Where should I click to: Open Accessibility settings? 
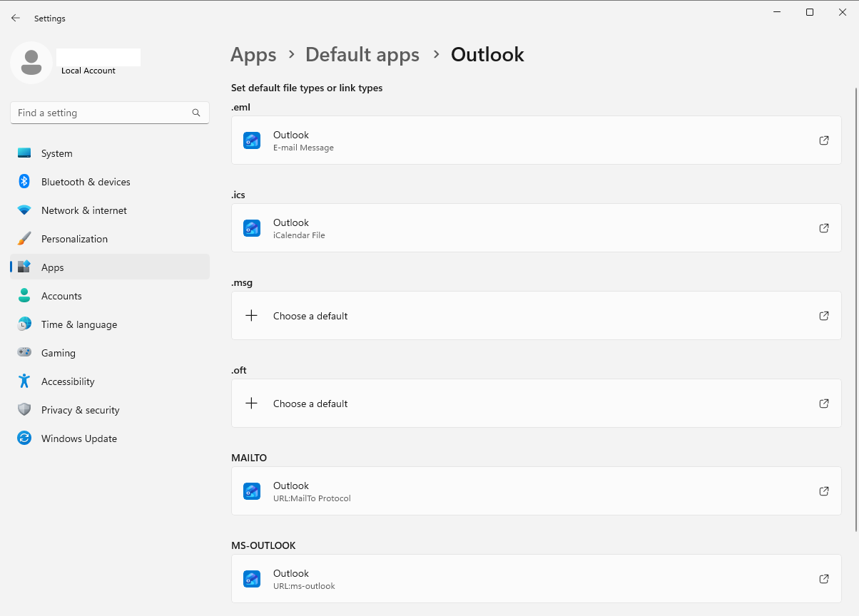110,381
